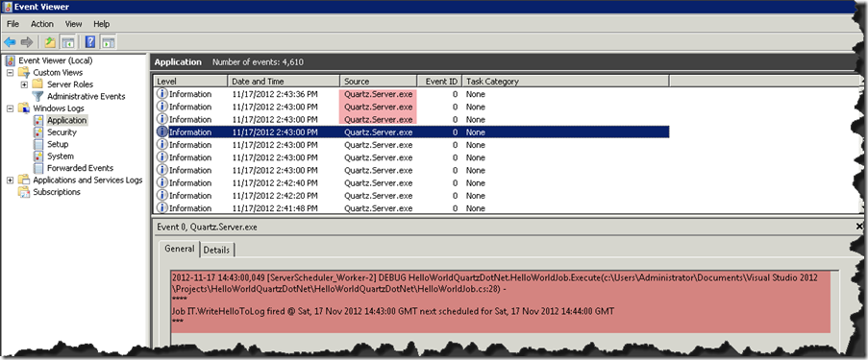
Task: Click 'Number of events: 4,610' header text
Action: click(x=258, y=62)
